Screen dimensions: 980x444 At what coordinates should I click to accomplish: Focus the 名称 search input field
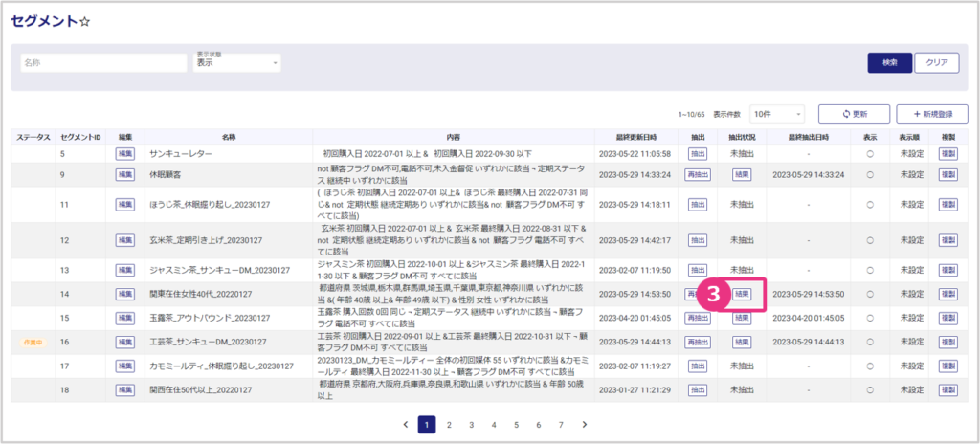click(103, 62)
